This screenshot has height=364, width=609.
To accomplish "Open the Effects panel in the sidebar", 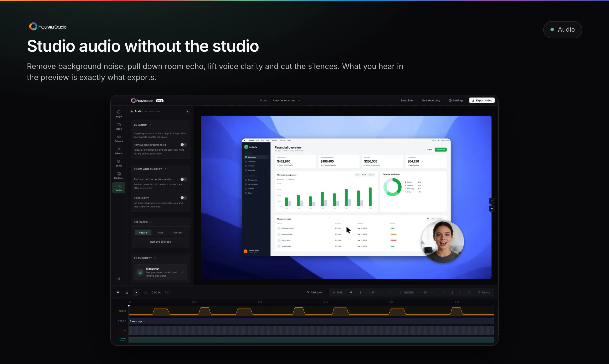I will tap(119, 151).
